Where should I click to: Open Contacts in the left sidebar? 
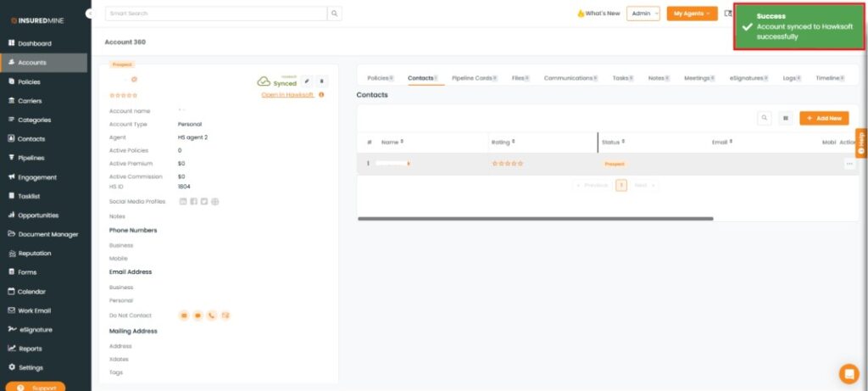tap(31, 138)
